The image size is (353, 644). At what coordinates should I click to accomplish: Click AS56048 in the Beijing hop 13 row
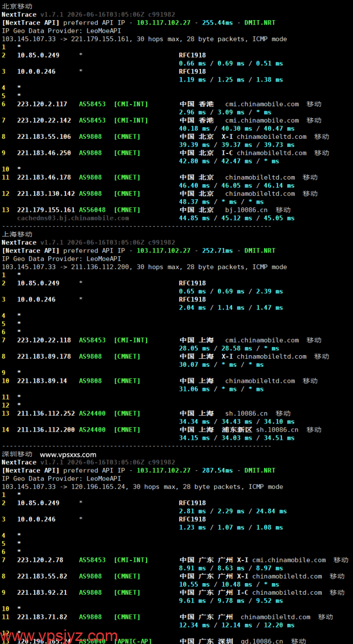(93, 210)
